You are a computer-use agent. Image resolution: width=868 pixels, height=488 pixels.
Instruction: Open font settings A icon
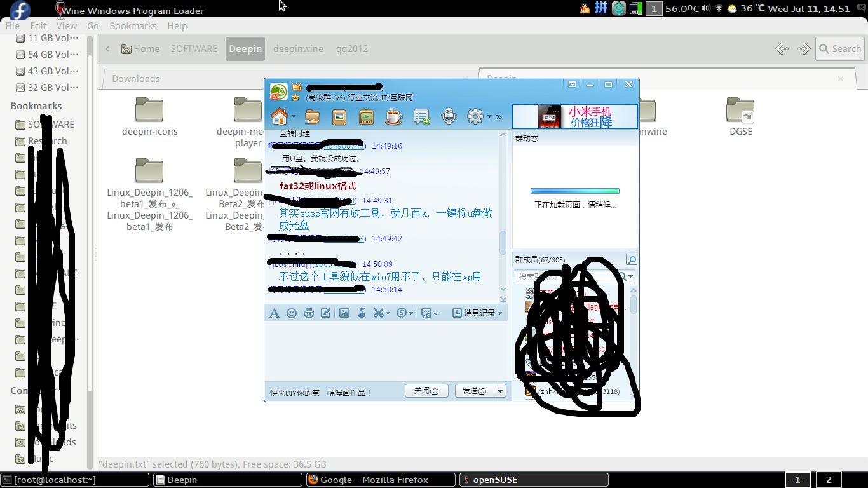(x=275, y=313)
